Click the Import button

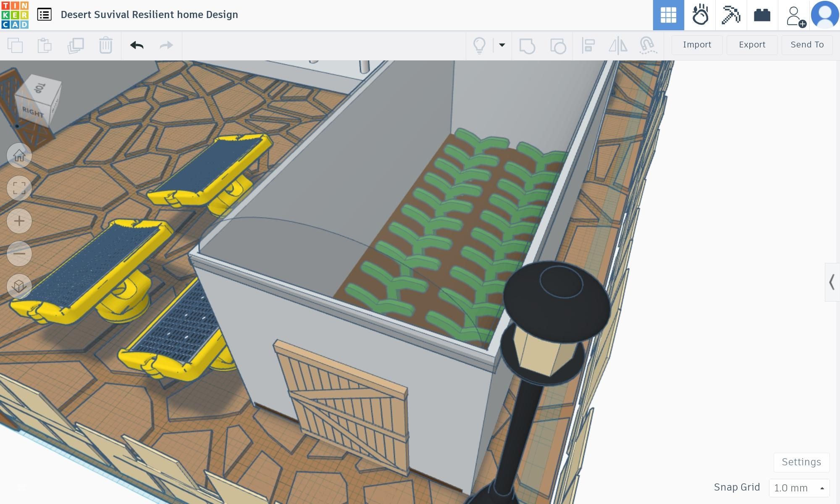click(x=697, y=45)
